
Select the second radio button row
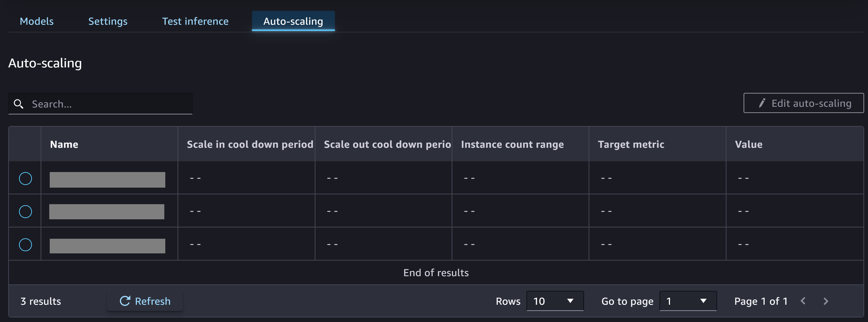pos(25,211)
